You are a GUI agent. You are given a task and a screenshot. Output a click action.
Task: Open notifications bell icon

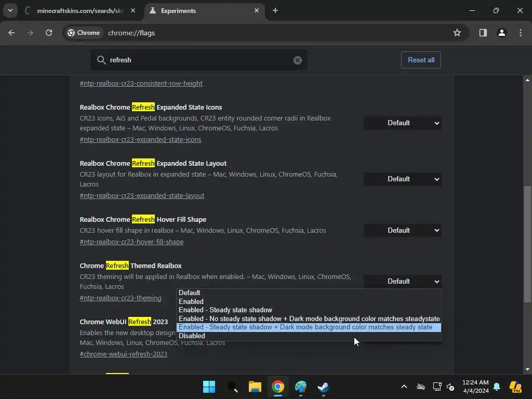coord(497,387)
